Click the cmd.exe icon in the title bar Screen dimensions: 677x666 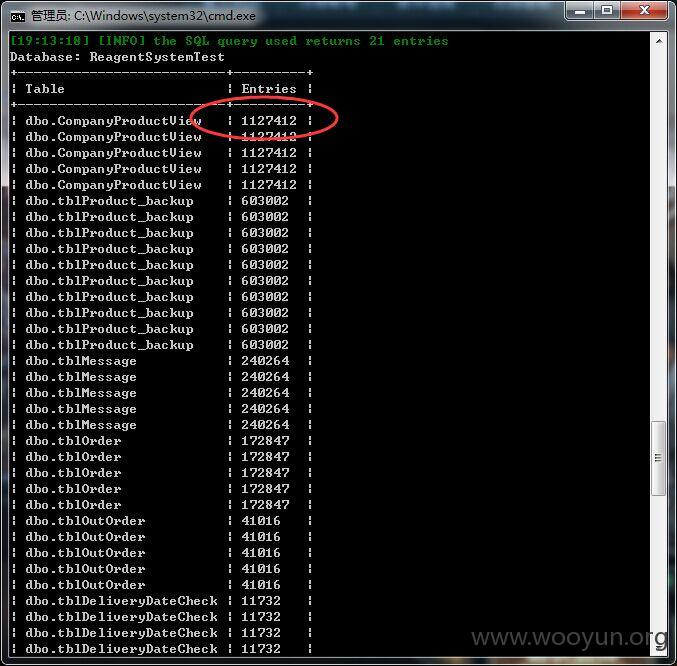(x=18, y=17)
